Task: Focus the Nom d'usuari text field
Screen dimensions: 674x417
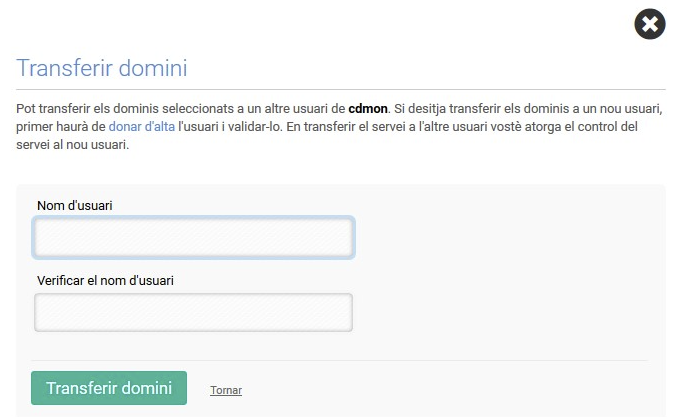Action: click(x=193, y=237)
